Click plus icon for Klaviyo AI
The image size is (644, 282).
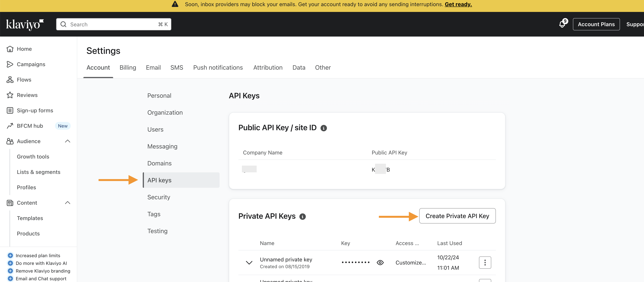(x=10, y=263)
